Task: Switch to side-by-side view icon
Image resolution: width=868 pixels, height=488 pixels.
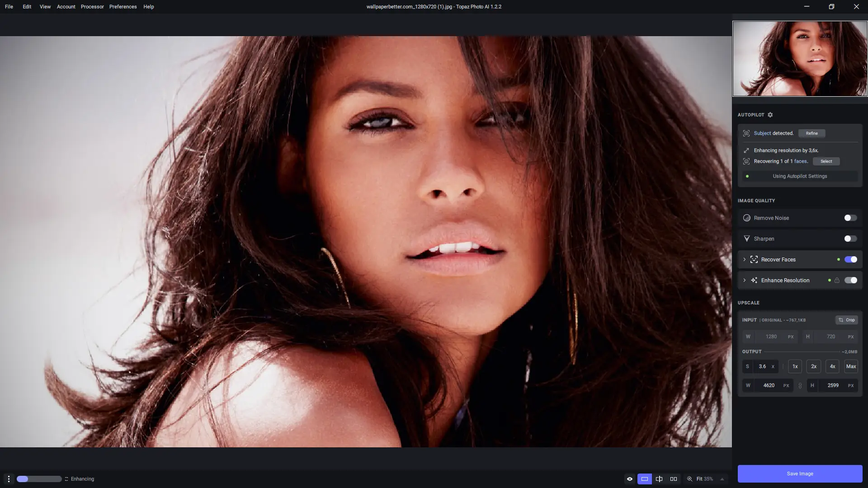Action: tap(674, 479)
